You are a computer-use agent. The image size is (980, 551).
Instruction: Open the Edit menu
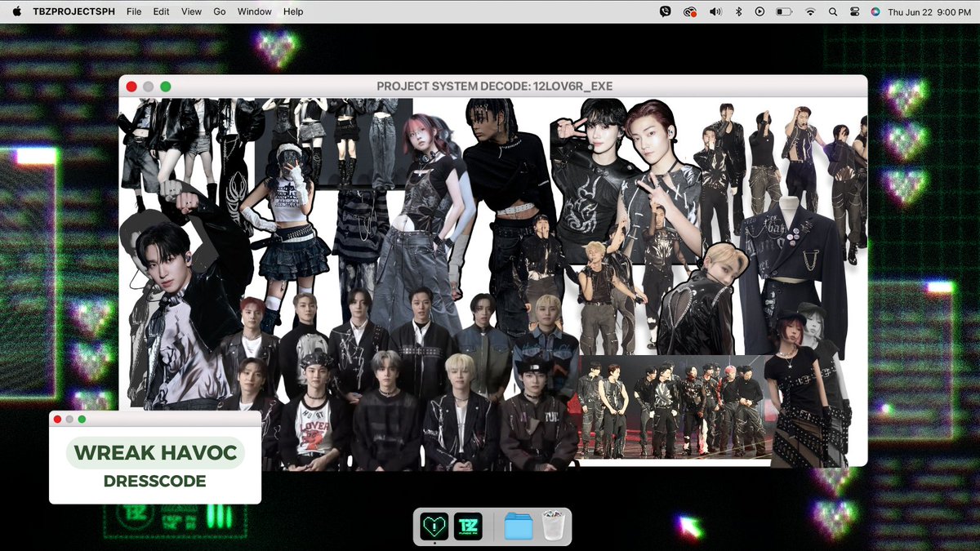pos(162,11)
